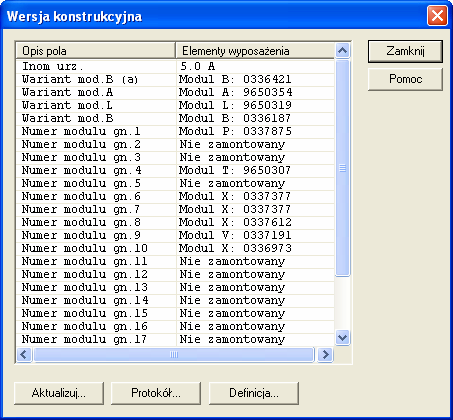The height and width of the screenshot is (420, 453).
Task: Select "Nie zamontowany" in the gn.16 row
Action: (255, 326)
